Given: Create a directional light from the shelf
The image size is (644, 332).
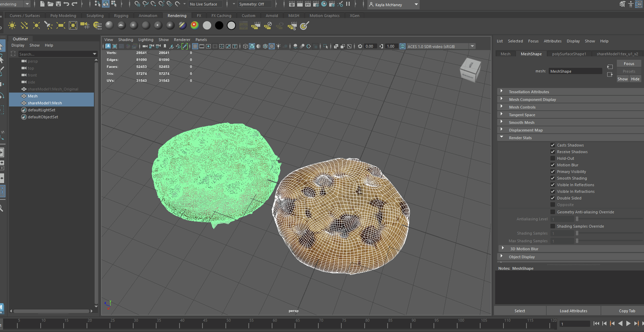Looking at the screenshot, I should tap(24, 25).
